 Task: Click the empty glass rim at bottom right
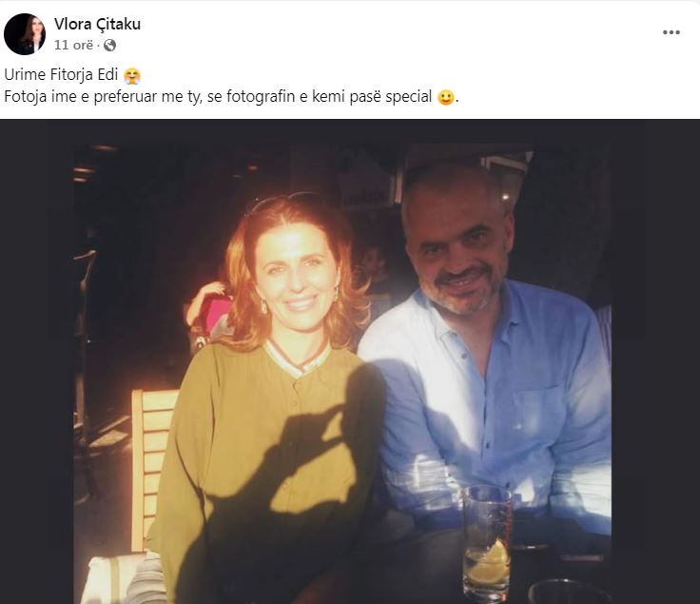[571, 587]
